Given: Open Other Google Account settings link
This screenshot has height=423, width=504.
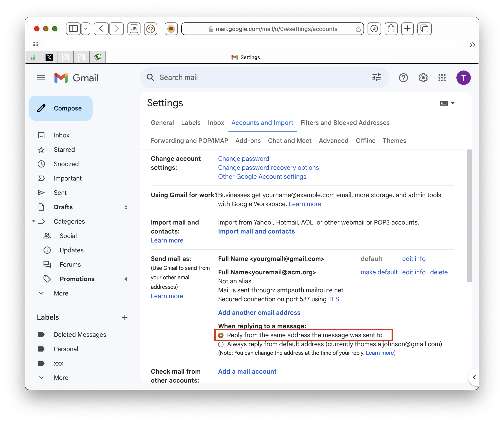Looking at the screenshot, I should [262, 176].
